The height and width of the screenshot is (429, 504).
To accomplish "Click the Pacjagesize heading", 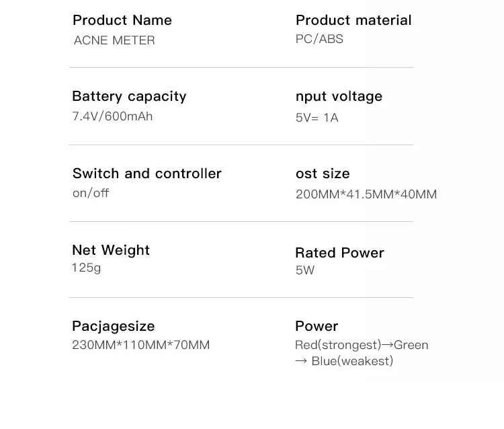I will point(113,326).
